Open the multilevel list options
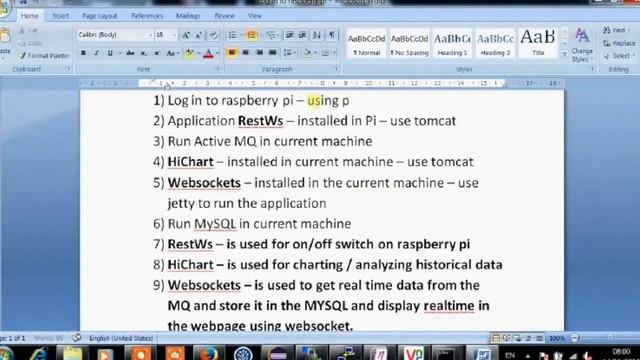This screenshot has width=640, height=360. (271, 35)
